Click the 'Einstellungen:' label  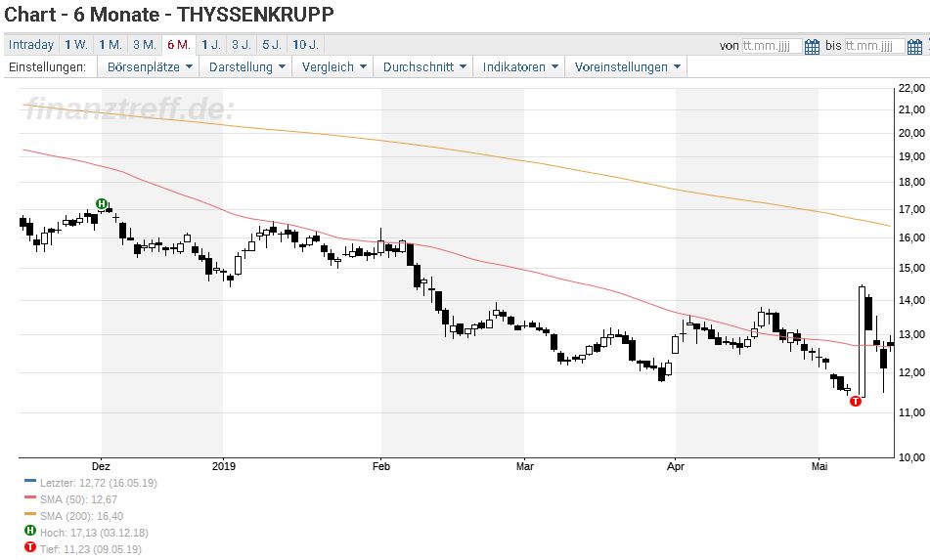click(x=47, y=67)
